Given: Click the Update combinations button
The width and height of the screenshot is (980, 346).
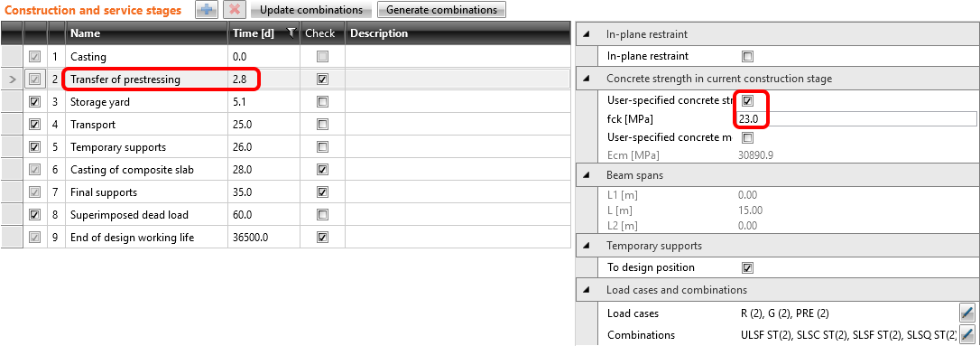Looking at the screenshot, I should coord(311,10).
